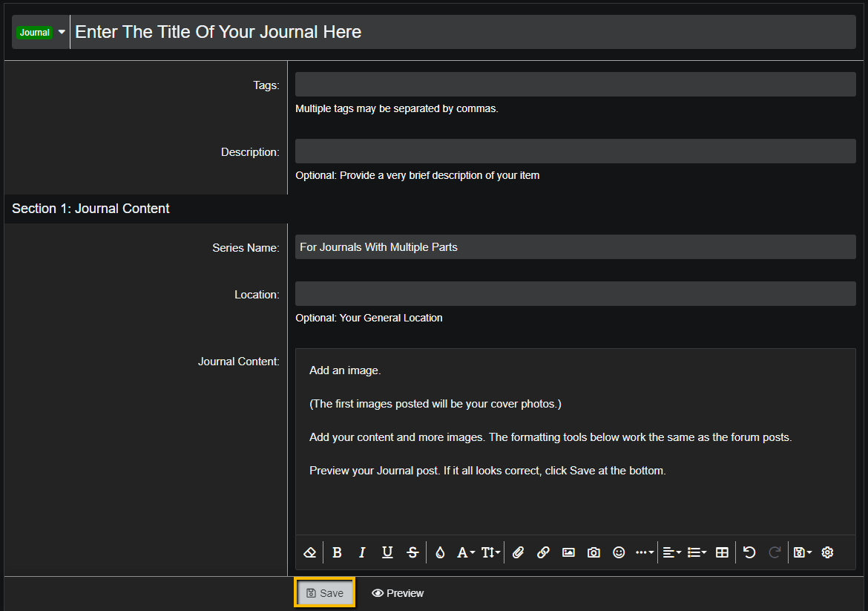Click the Attach files paperclip icon
868x611 pixels.
point(518,552)
